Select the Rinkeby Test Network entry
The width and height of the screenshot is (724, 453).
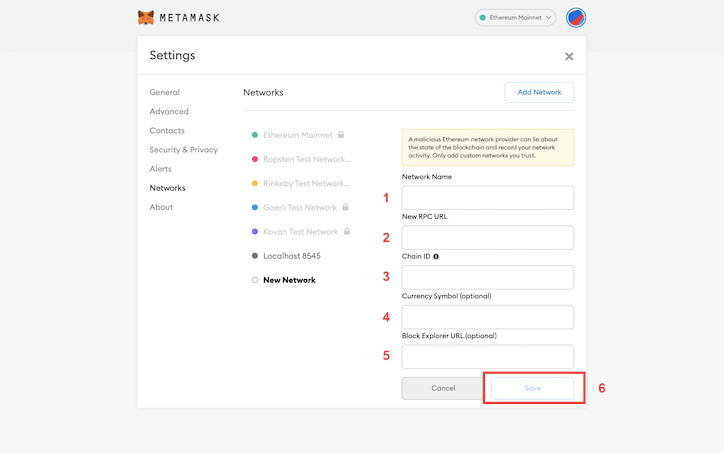pos(306,183)
